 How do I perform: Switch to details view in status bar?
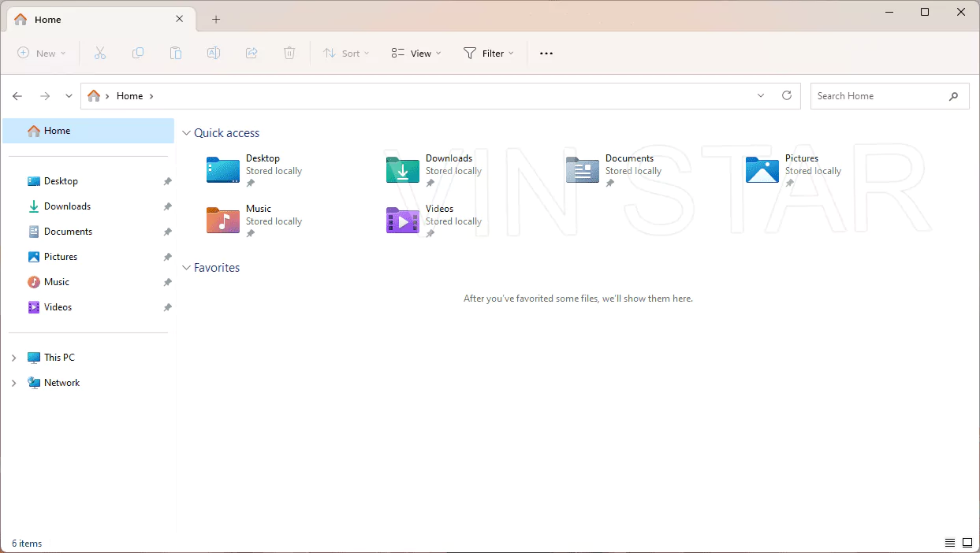pos(950,543)
